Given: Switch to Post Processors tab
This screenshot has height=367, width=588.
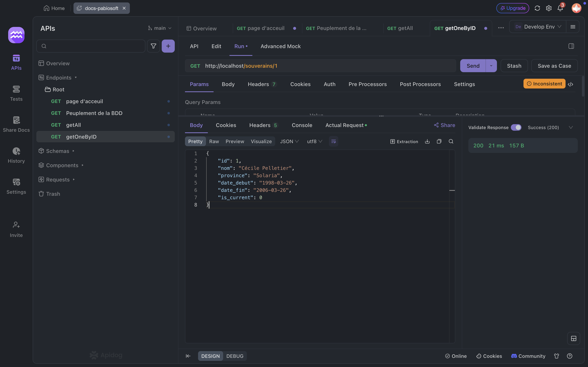Looking at the screenshot, I should (420, 84).
